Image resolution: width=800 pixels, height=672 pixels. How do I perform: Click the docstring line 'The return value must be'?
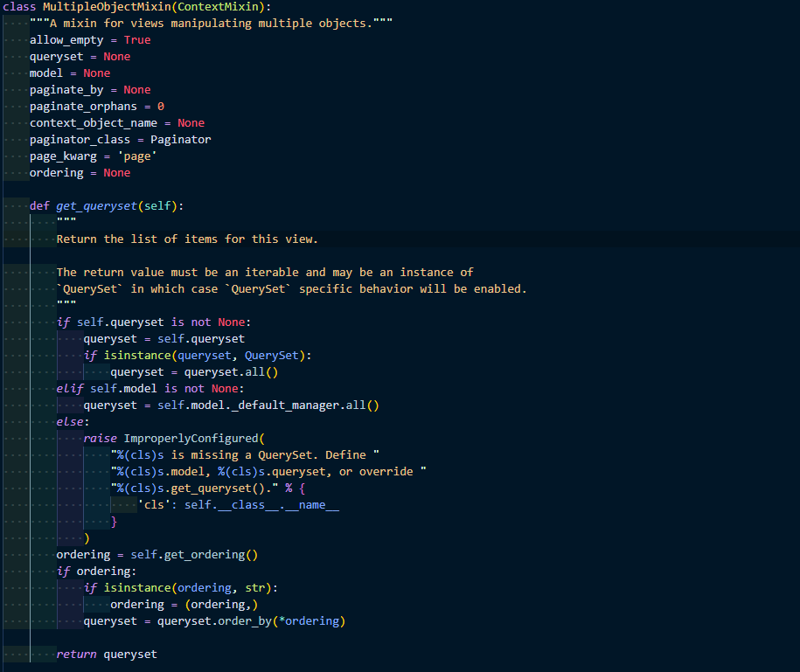(x=265, y=273)
